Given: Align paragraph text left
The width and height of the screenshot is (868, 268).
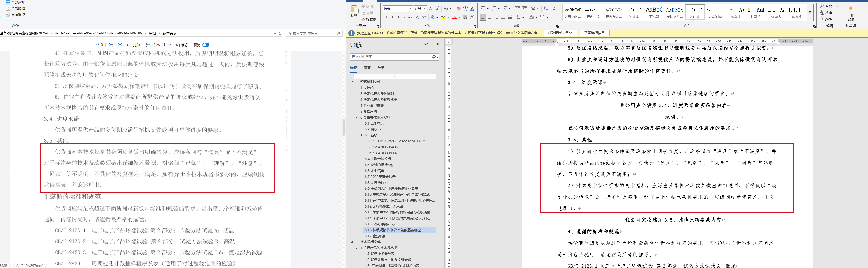Looking at the screenshot, I should click(x=483, y=17).
